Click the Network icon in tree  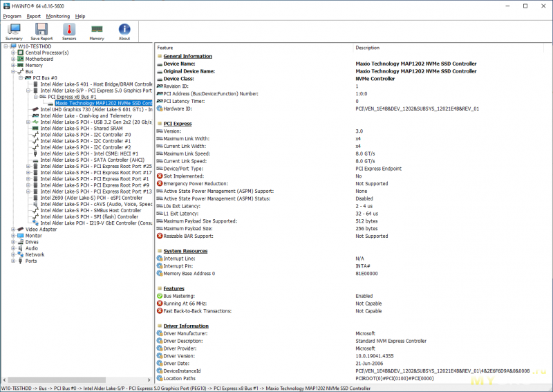[x=21, y=254]
